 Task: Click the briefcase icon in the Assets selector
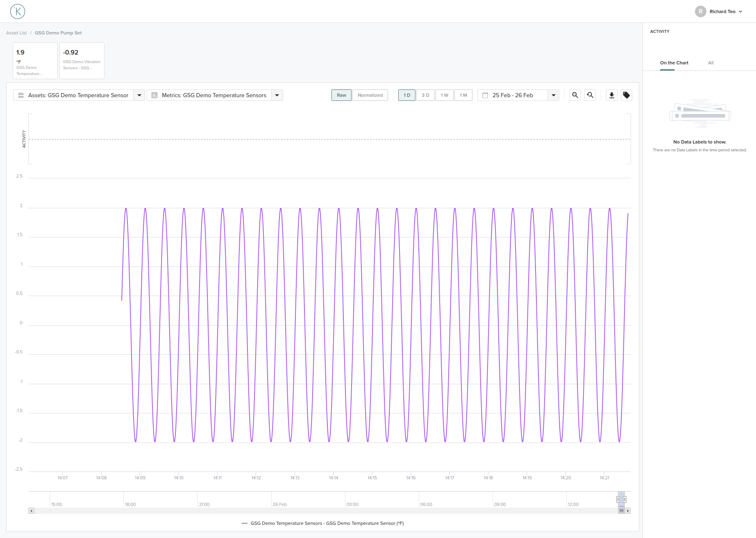point(20,95)
